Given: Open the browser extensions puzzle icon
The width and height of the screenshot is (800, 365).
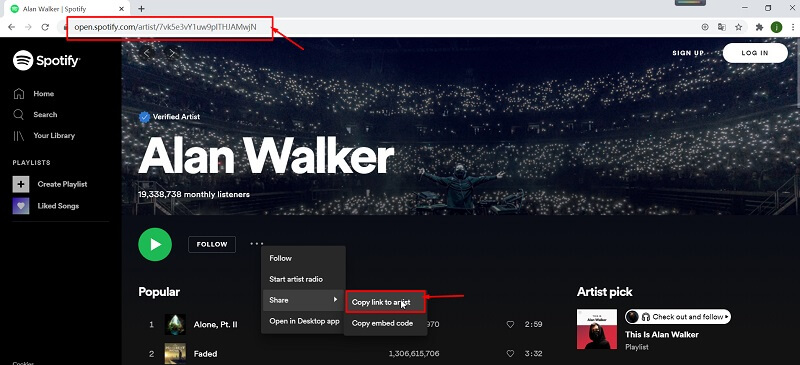Looking at the screenshot, I should pos(759,27).
